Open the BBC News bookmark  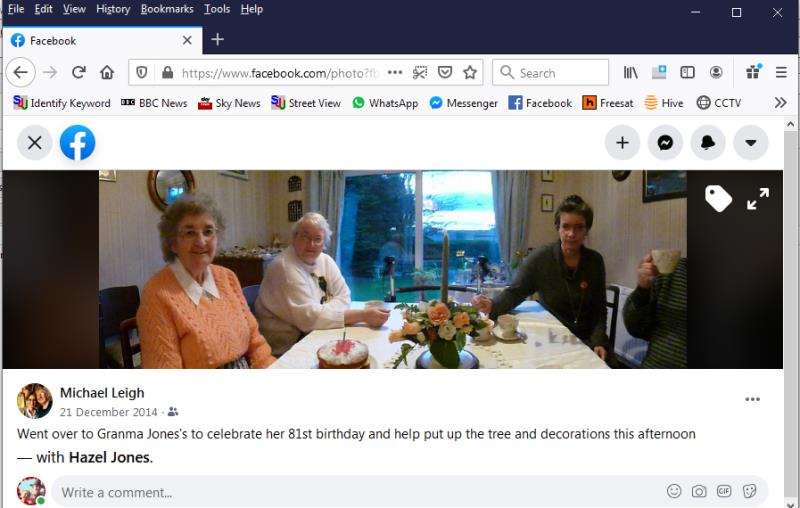[x=154, y=102]
